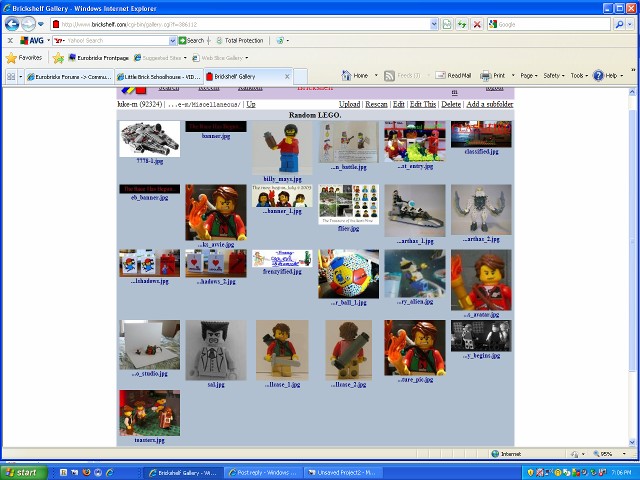Screen dimensions: 640x480
Task: Switch to Unsaved Project2 taskbar window
Action: 344,472
